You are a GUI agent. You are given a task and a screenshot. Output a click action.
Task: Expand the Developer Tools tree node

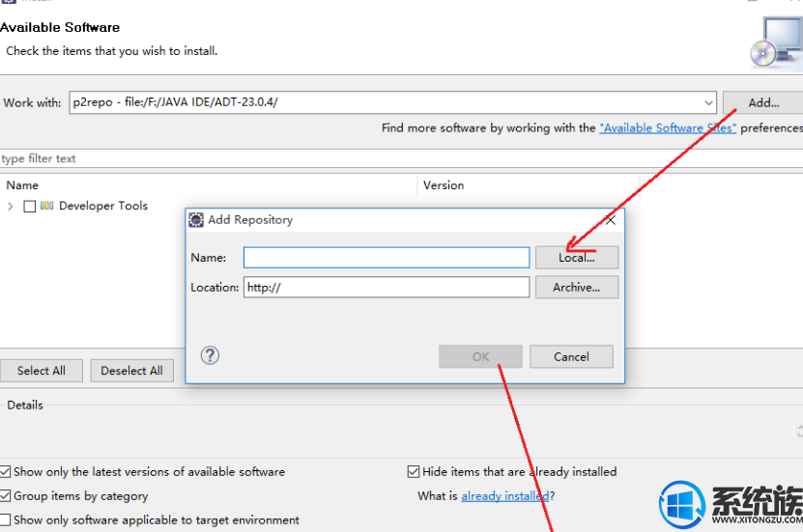pos(11,207)
